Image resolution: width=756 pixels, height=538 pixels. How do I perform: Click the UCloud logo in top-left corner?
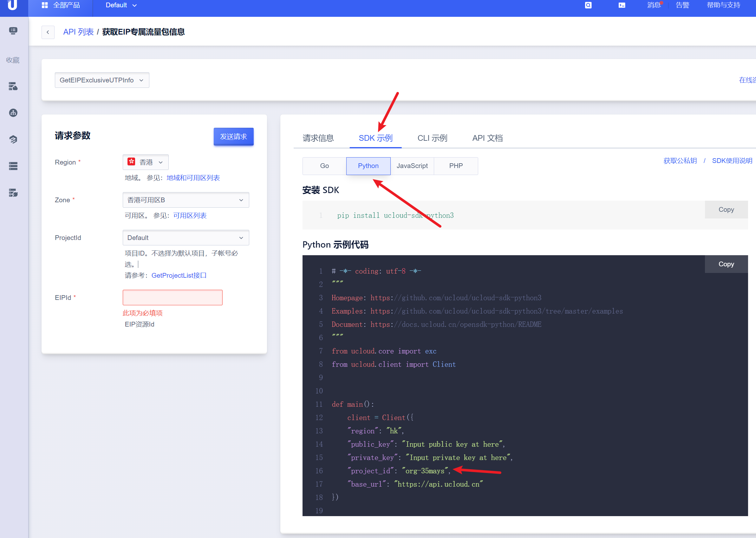[x=13, y=5]
